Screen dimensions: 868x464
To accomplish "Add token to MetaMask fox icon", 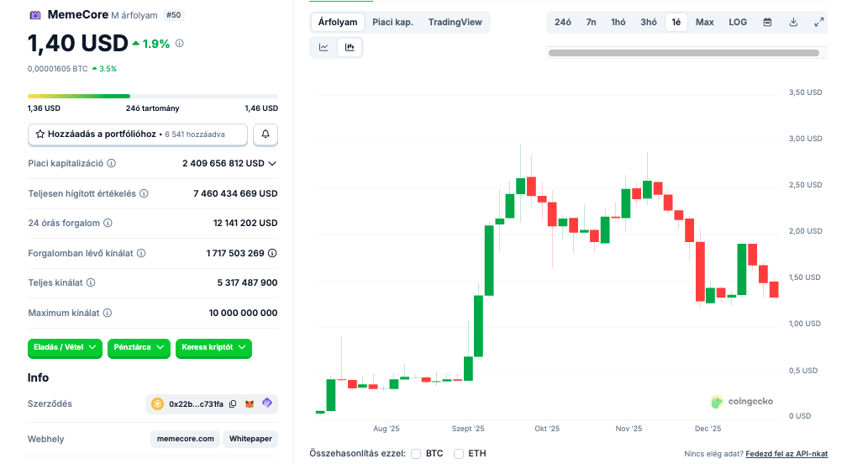I will pyautogui.click(x=250, y=404).
